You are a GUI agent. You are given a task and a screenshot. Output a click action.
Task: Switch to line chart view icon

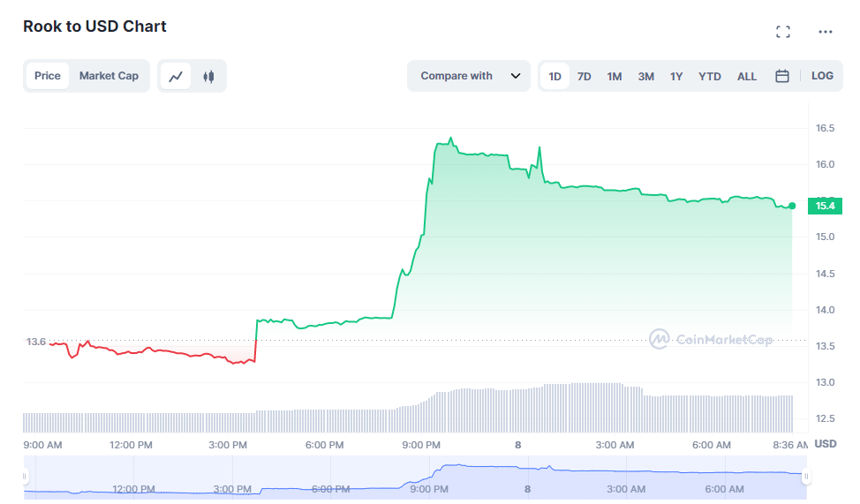point(176,77)
